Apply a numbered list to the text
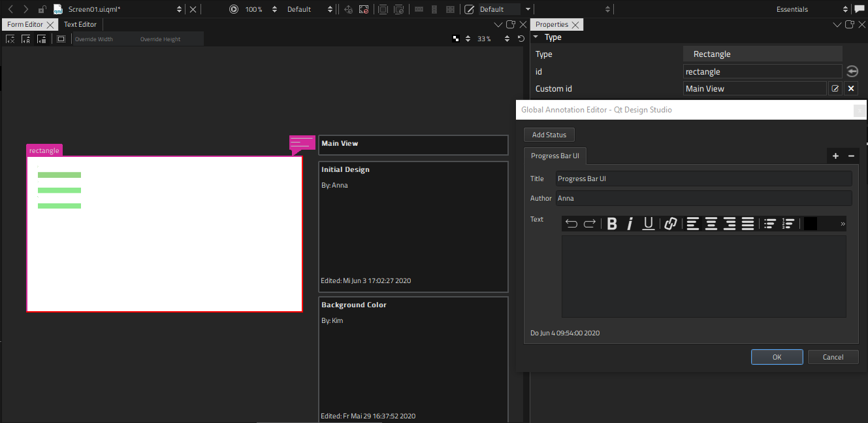This screenshot has width=868, height=423. point(788,223)
